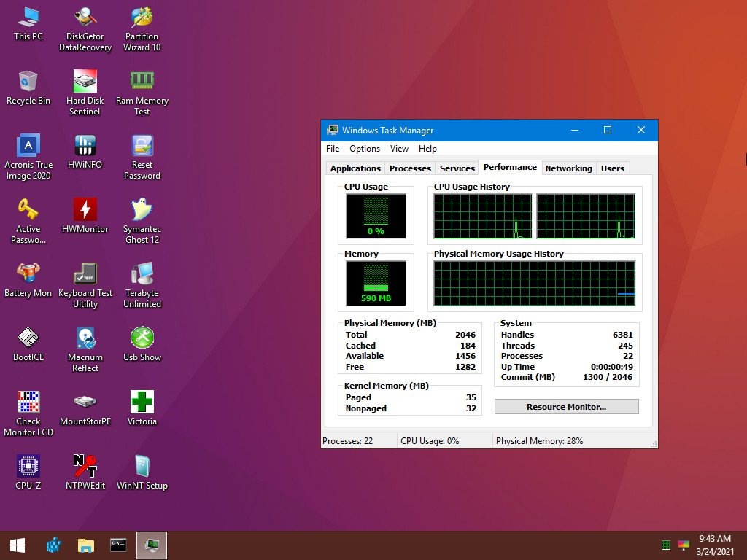
Task: Click Task Manager title bar icon
Action: click(332, 130)
